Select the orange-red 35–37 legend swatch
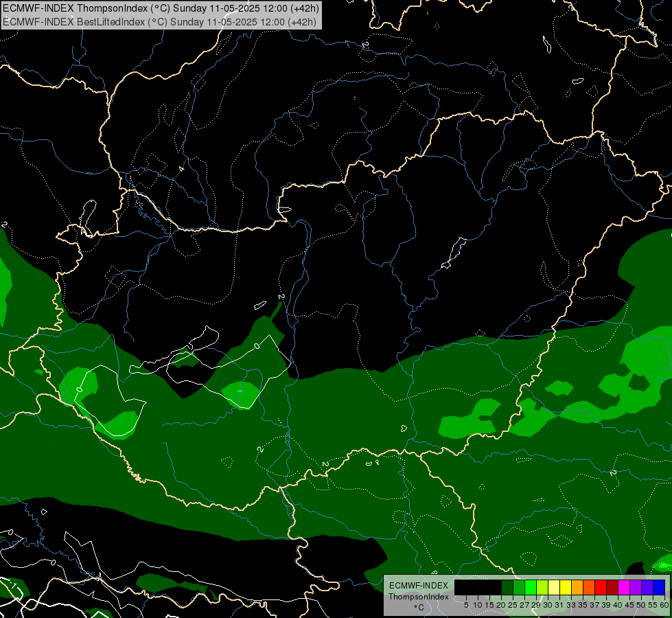This screenshot has width=672, height=618. click(589, 587)
